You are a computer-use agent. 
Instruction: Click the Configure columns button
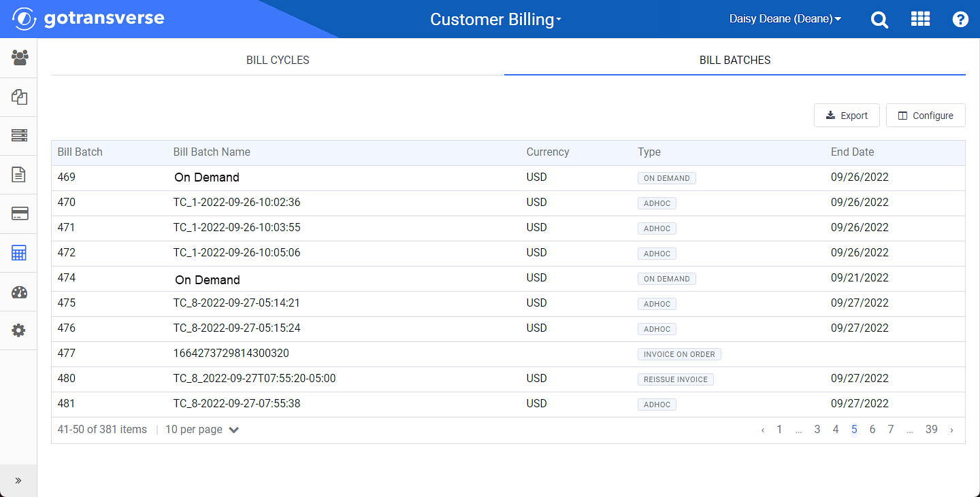click(926, 116)
